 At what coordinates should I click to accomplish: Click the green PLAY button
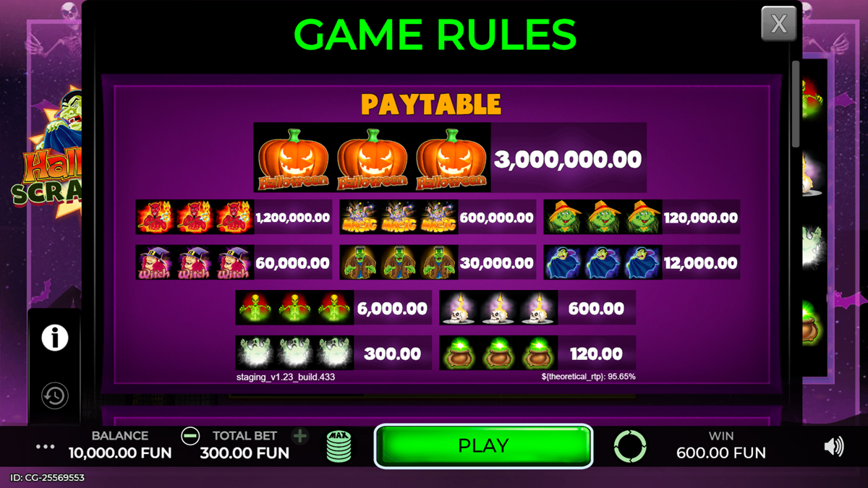pyautogui.click(x=483, y=446)
